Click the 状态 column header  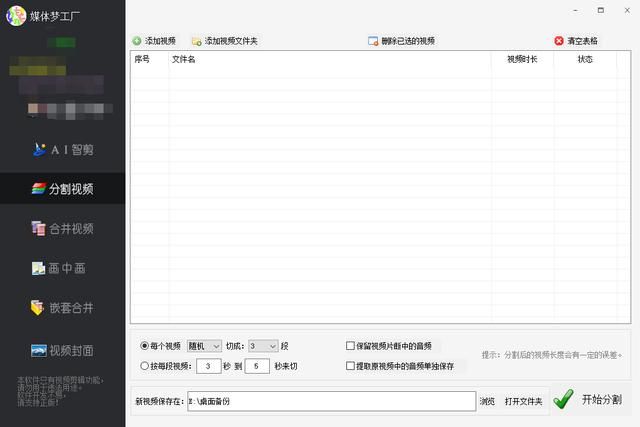[585, 59]
